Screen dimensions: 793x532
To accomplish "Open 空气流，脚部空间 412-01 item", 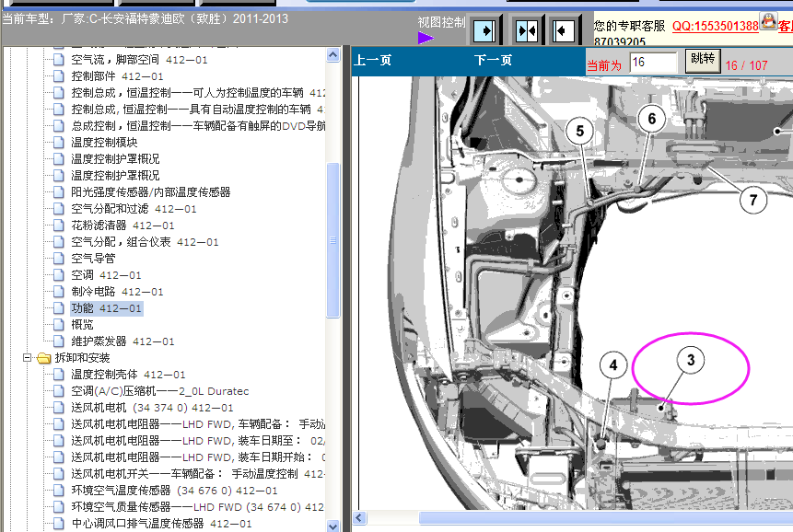I will click(139, 60).
